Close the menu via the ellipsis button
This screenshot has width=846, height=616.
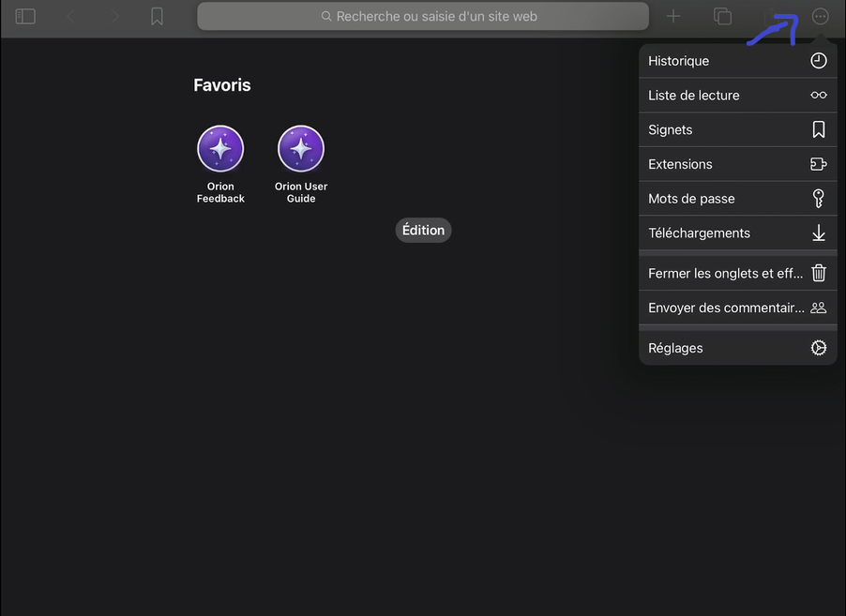click(x=820, y=17)
